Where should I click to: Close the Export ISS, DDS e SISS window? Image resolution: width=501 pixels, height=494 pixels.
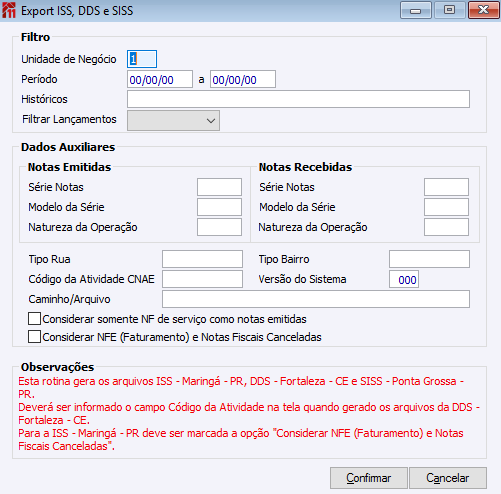pyautogui.click(x=483, y=10)
